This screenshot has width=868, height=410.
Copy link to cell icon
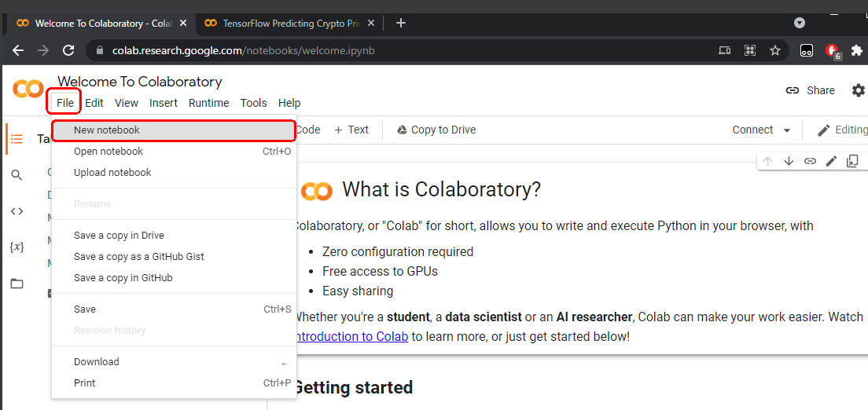(x=810, y=161)
